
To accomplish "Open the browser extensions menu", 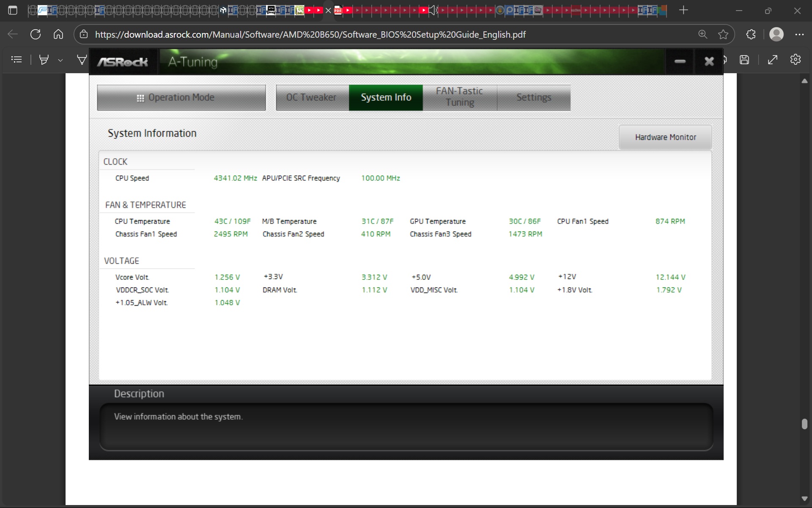I will point(751,34).
